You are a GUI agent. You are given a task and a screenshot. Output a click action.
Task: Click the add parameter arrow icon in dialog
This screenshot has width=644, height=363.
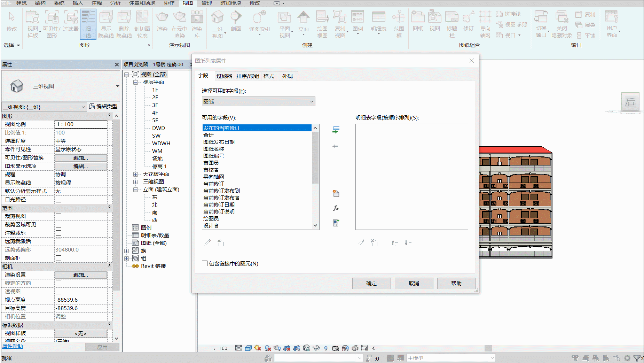[336, 130]
